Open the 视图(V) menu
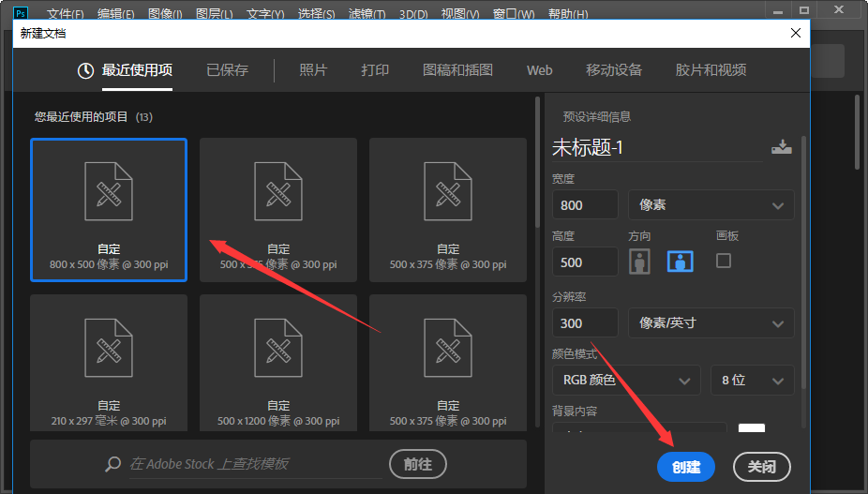The width and height of the screenshot is (868, 494). (x=460, y=14)
